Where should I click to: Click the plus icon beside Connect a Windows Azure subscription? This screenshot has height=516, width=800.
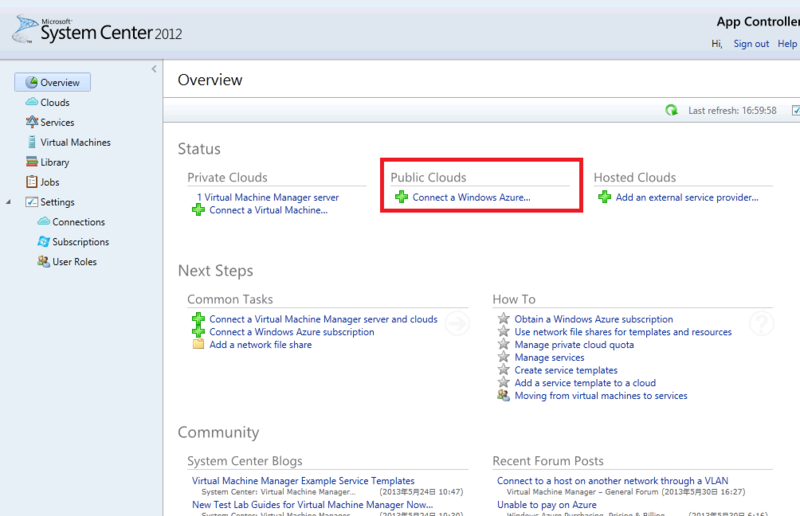(198, 332)
